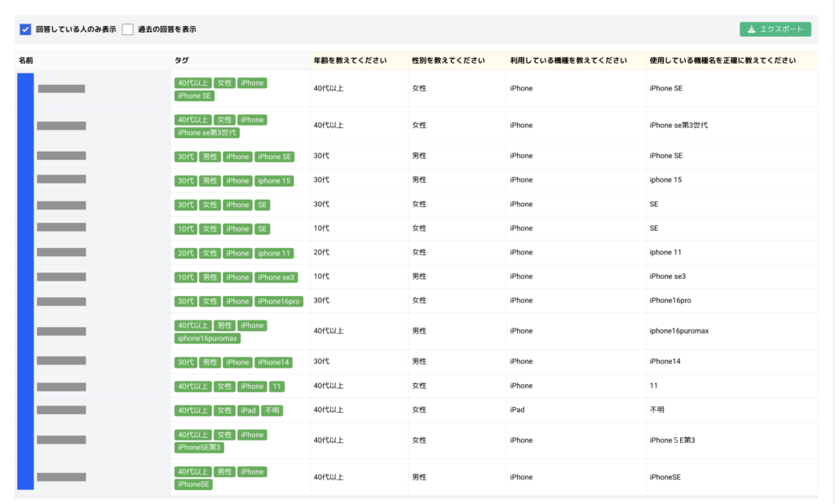Image resolution: width=835 pixels, height=504 pixels.
Task: Select the iPhone16pro tag
Action: click(279, 302)
